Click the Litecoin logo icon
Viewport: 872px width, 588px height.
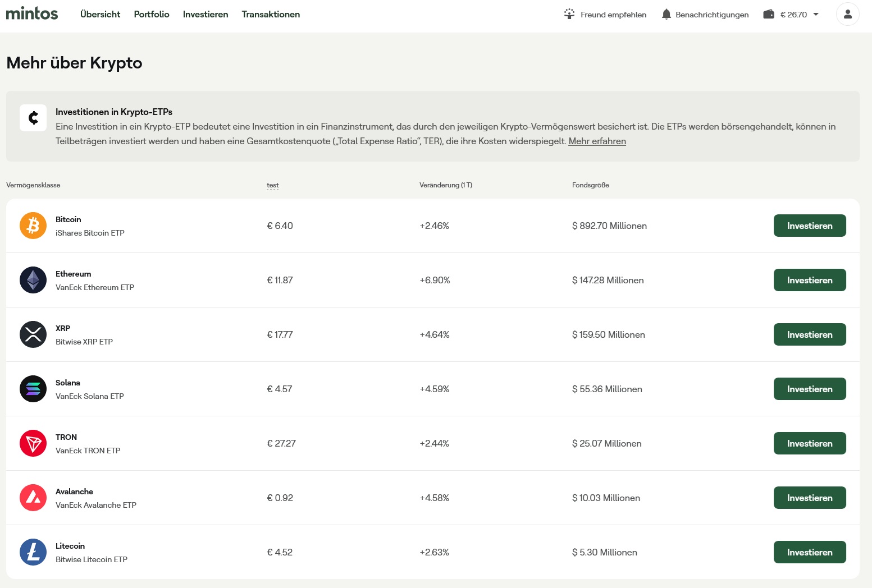33,552
